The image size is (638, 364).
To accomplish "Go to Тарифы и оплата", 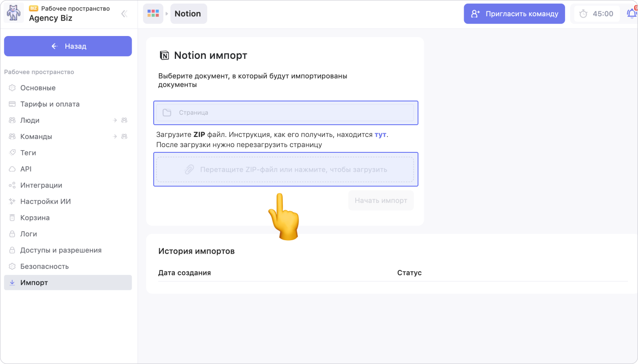I will point(50,104).
